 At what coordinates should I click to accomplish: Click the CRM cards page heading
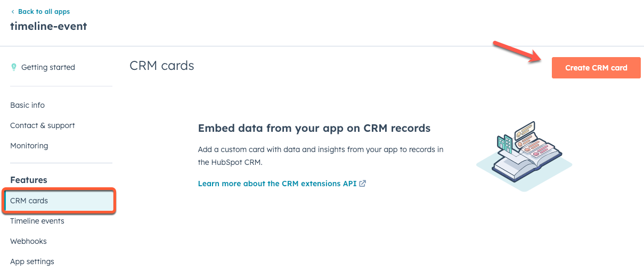click(162, 66)
